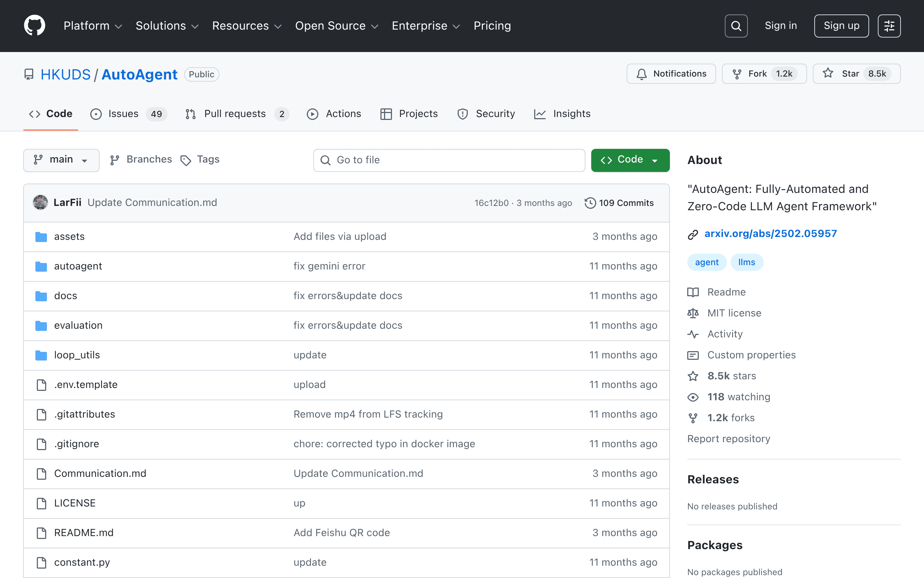Open the HKUDS owner link

(x=66, y=74)
